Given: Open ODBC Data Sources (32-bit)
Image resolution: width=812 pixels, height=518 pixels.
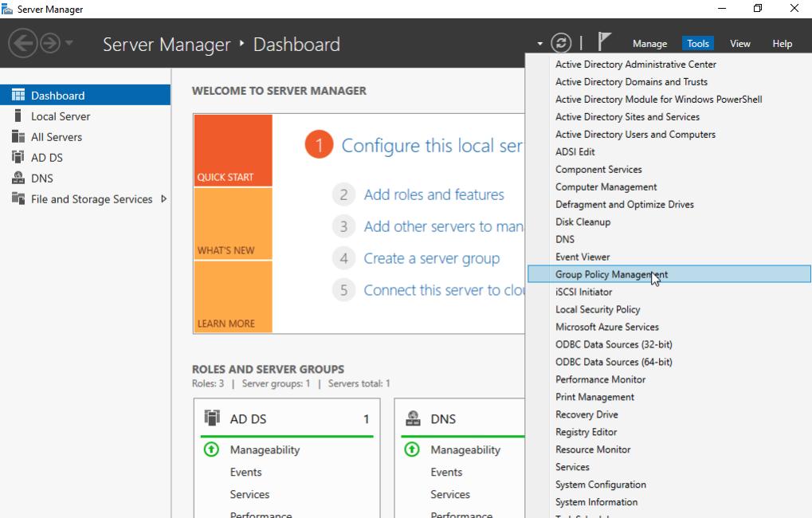Looking at the screenshot, I should [x=669, y=344].
